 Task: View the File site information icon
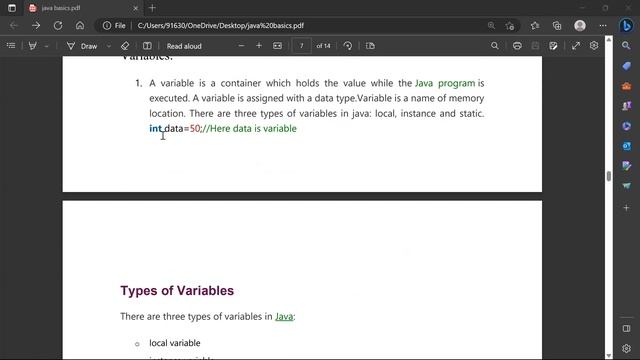(x=114, y=25)
